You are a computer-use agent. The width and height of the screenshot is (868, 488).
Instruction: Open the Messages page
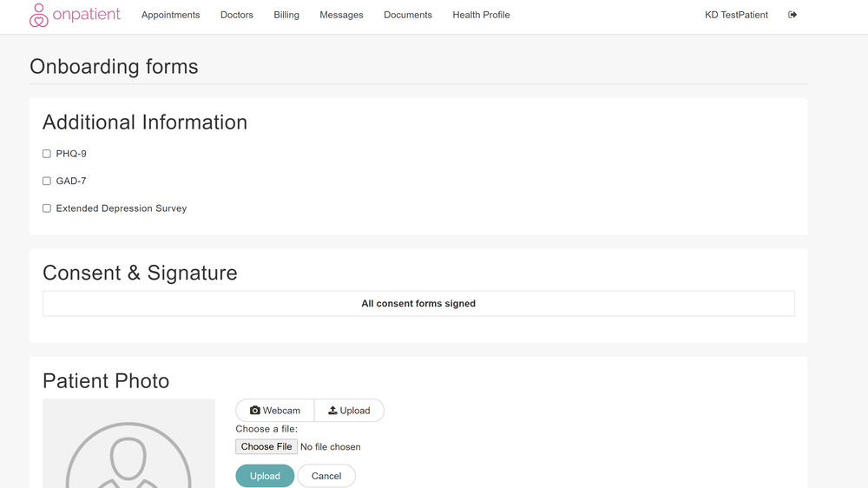341,15
